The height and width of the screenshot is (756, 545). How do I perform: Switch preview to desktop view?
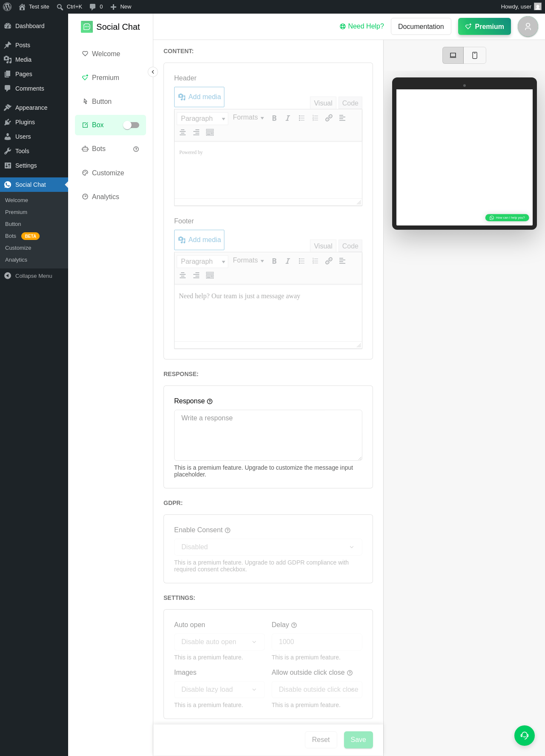(x=453, y=55)
